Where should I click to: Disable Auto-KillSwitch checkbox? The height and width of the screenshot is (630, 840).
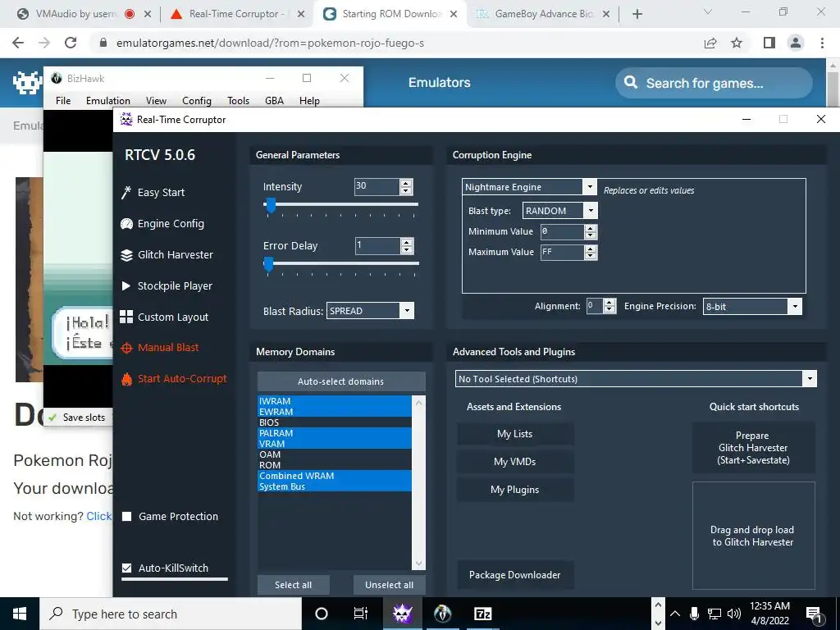(127, 568)
